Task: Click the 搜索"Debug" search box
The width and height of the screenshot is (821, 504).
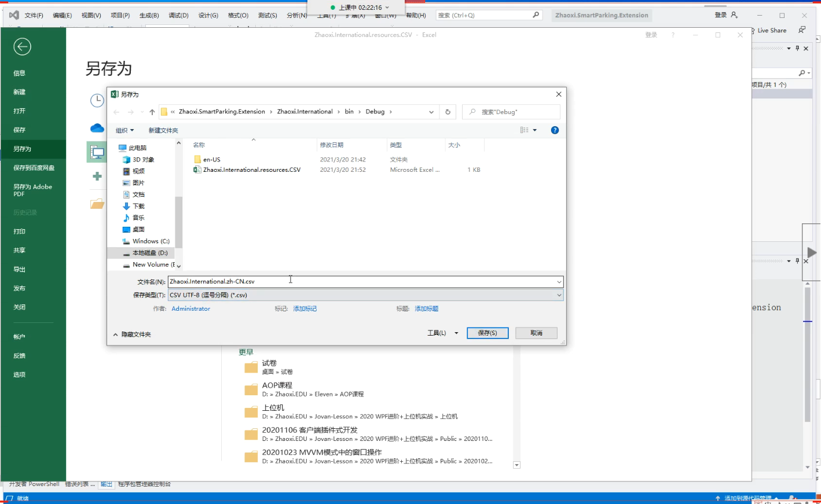Action: click(x=511, y=112)
